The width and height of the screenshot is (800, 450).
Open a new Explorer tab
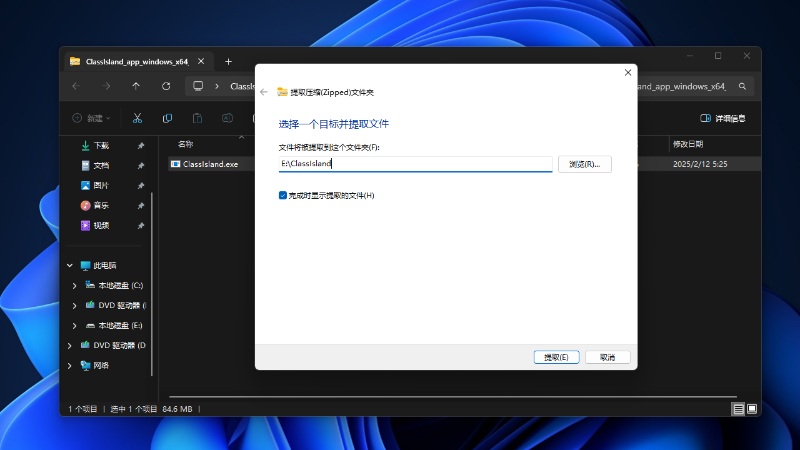pos(228,61)
